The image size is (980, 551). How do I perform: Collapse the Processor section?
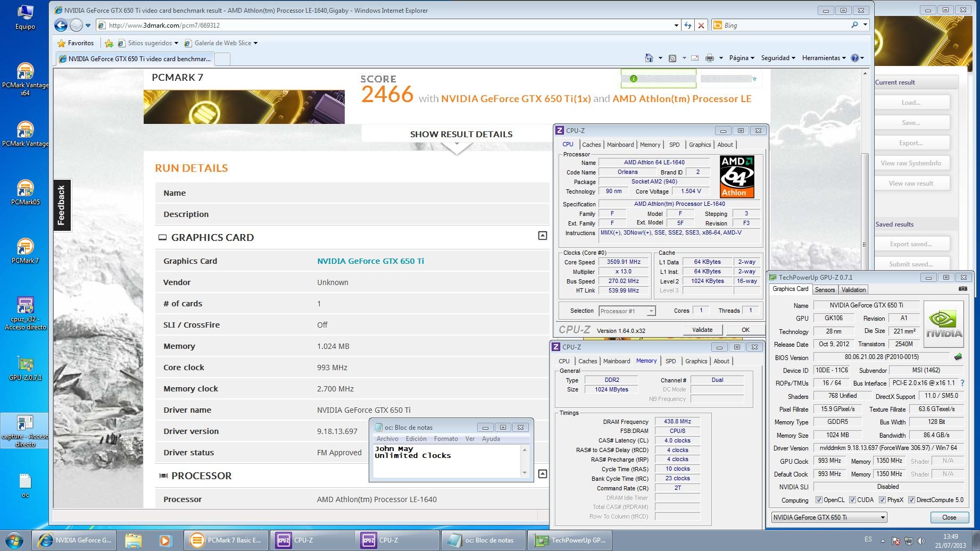tap(542, 473)
